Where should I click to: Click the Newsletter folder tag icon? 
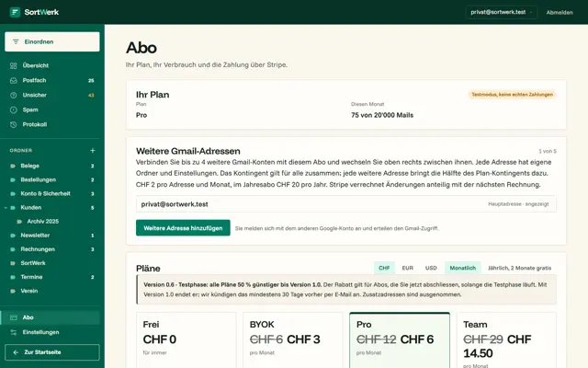click(x=13, y=236)
